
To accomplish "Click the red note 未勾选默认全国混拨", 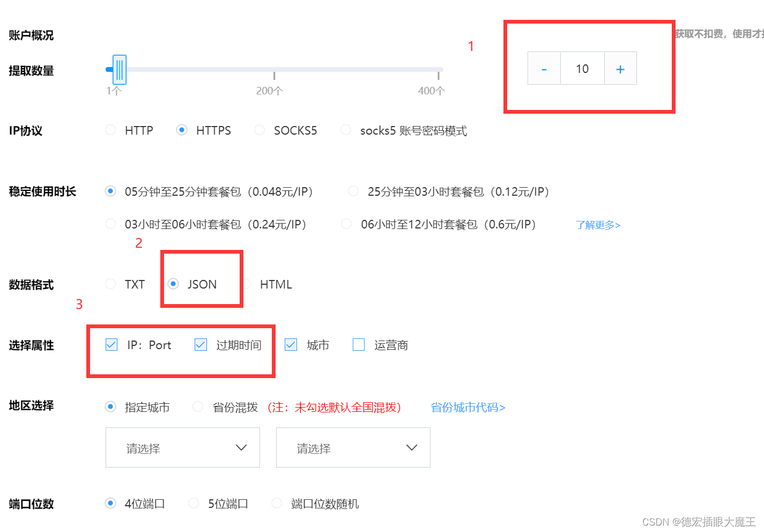I will pyautogui.click(x=345, y=407).
